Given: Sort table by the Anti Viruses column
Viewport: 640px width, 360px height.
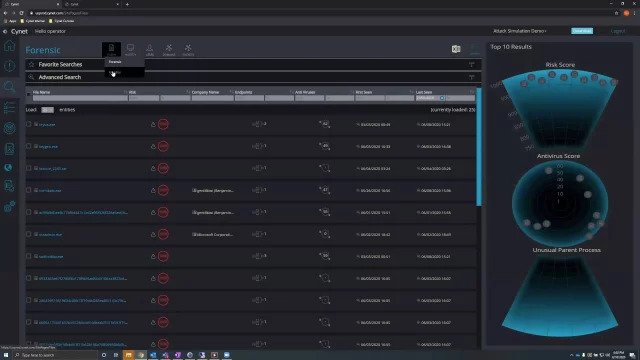Looking at the screenshot, I should tap(305, 92).
